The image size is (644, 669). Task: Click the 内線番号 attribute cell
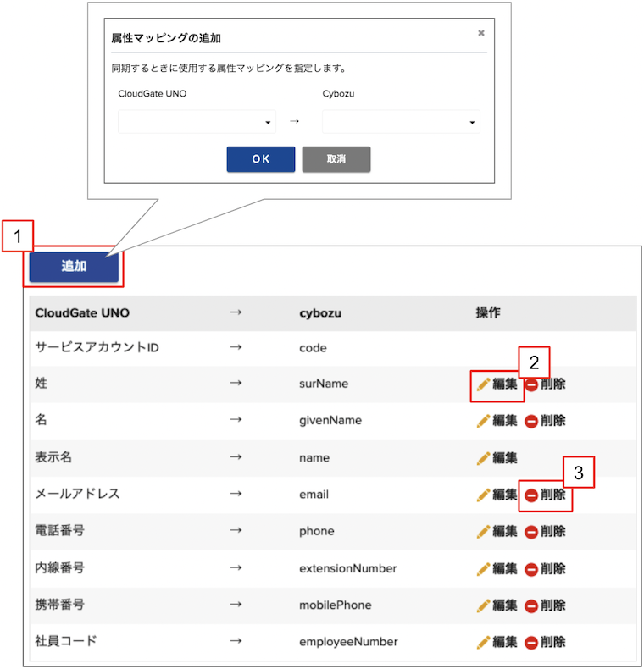point(60,567)
